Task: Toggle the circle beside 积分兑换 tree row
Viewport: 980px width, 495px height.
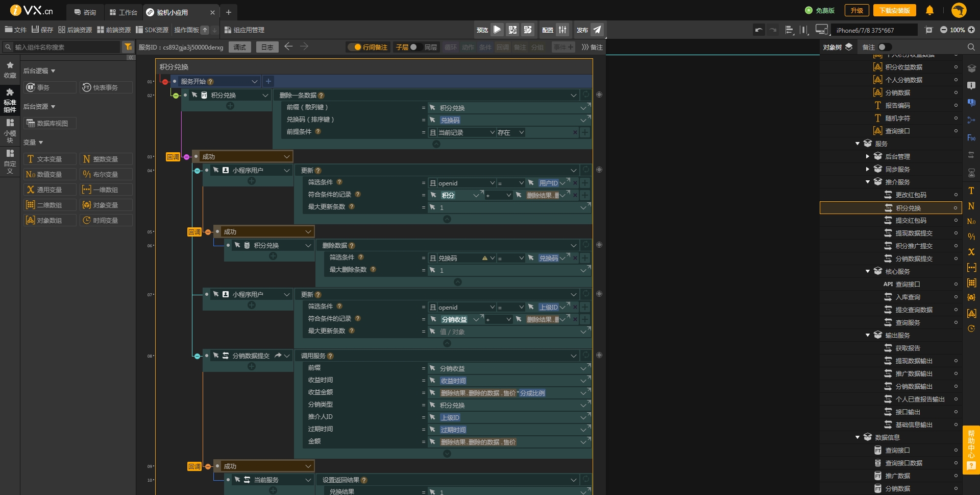Action: tap(955, 208)
